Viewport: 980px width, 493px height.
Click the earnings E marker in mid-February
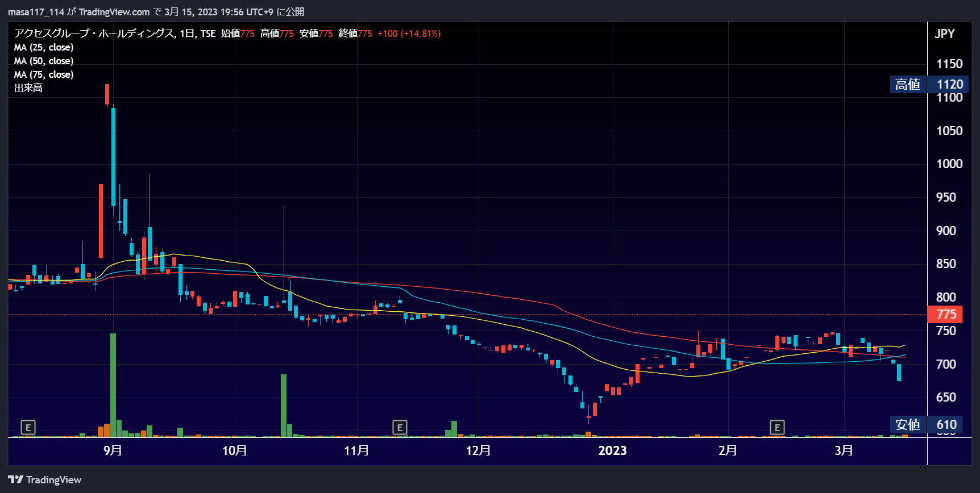[x=777, y=427]
